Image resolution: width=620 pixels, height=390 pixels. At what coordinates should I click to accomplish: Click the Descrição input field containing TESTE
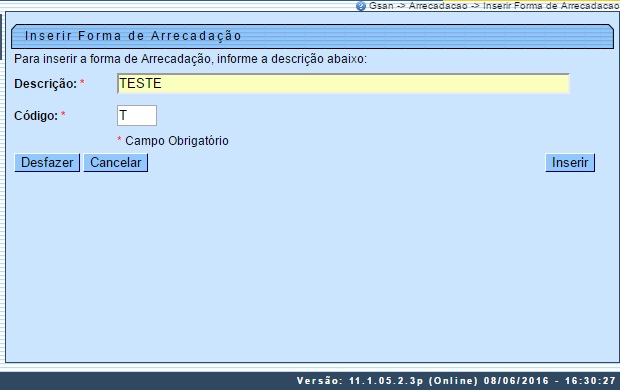point(343,83)
